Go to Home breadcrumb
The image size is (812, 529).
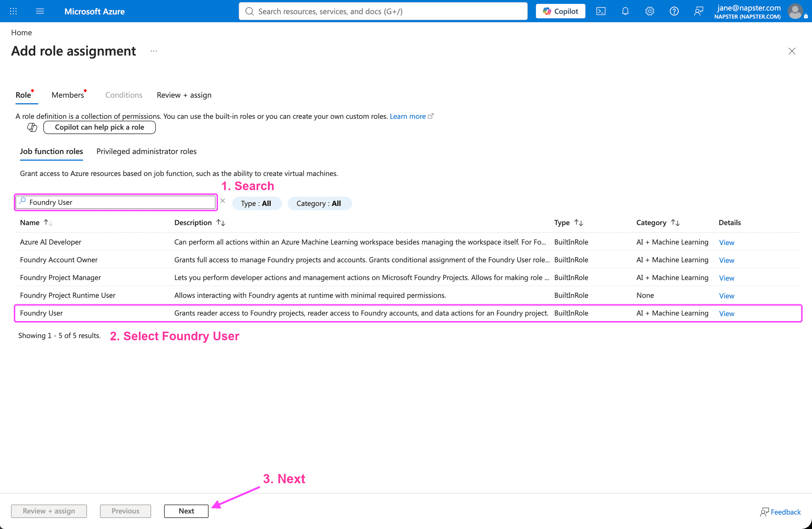[21, 32]
